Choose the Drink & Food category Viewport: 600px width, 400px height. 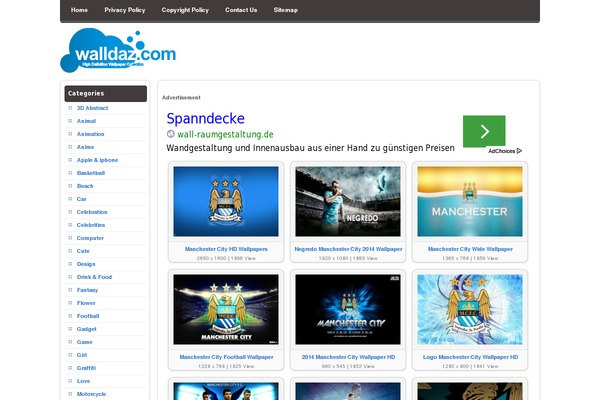(x=94, y=277)
